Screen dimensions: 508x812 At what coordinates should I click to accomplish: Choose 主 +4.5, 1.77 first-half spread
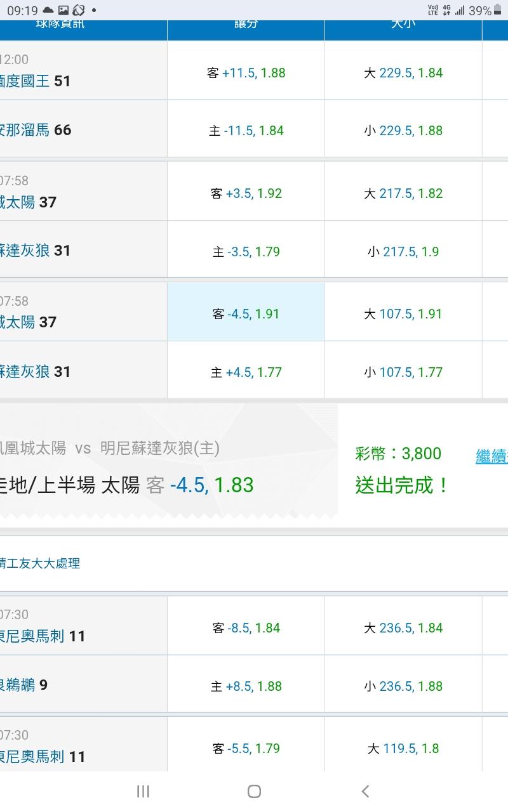tap(246, 372)
